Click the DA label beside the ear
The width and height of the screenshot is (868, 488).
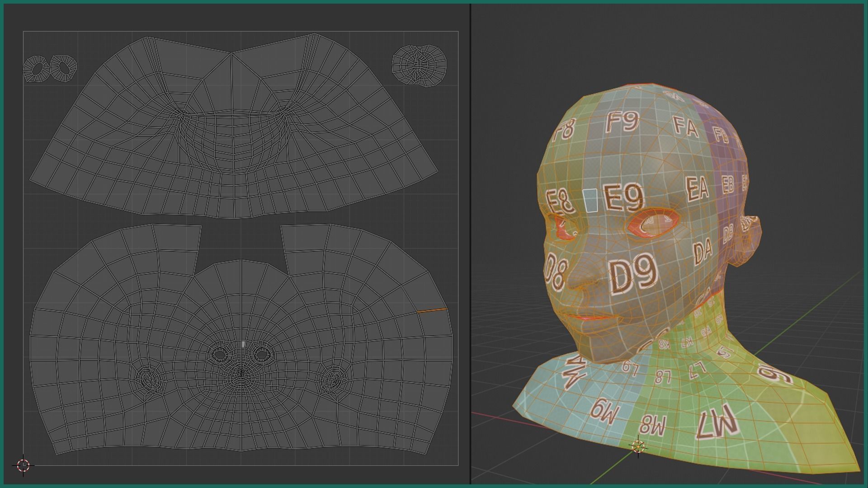703,252
